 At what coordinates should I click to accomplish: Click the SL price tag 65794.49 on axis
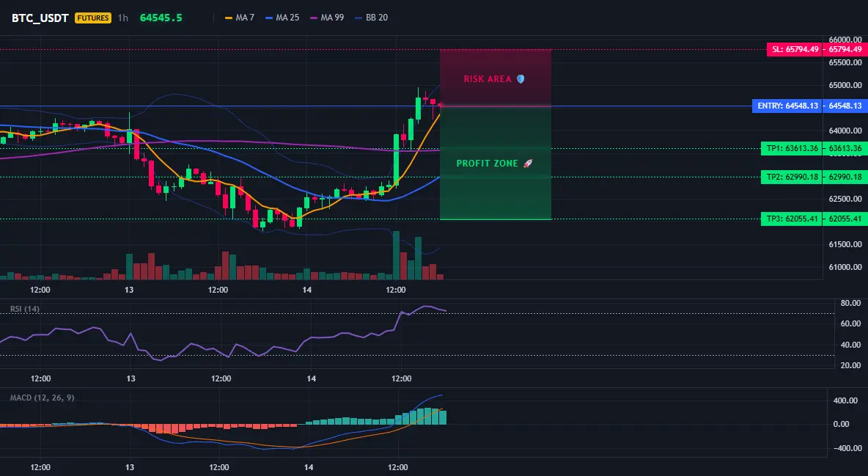(845, 49)
